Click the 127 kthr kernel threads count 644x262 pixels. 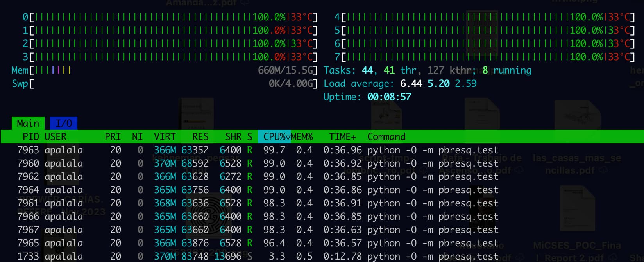451,70
